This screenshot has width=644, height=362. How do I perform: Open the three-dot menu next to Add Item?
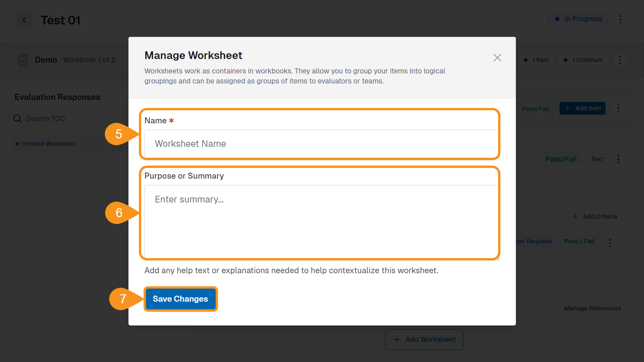tap(619, 108)
